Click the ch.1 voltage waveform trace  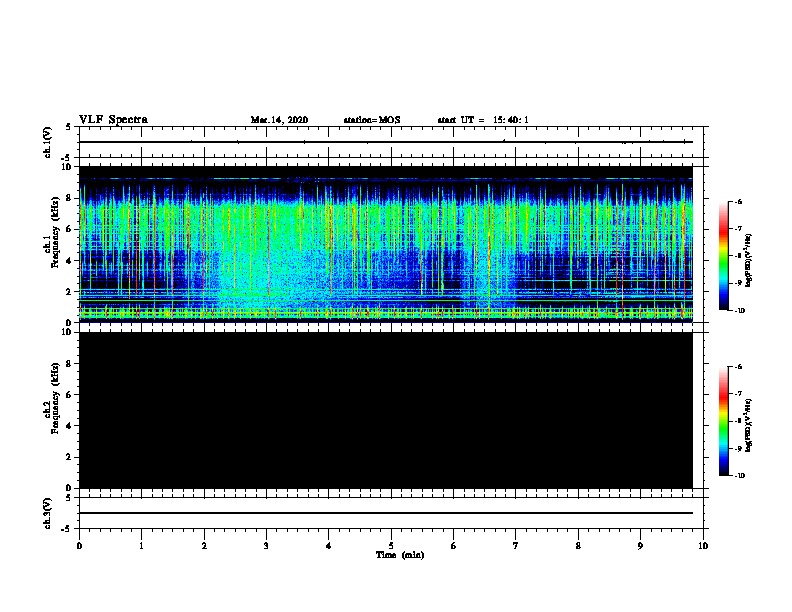click(x=386, y=142)
